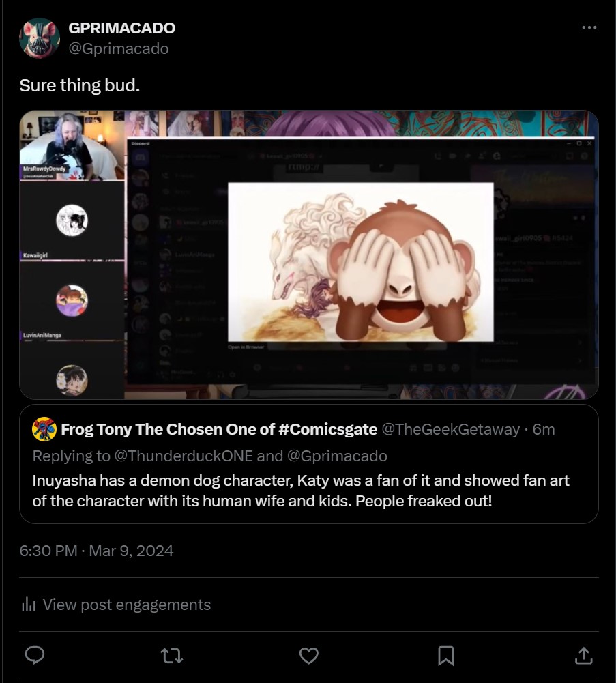The height and width of the screenshot is (683, 616).
Task: Open Frog Tony's profile avatar in quoted tweet
Action: click(x=44, y=429)
